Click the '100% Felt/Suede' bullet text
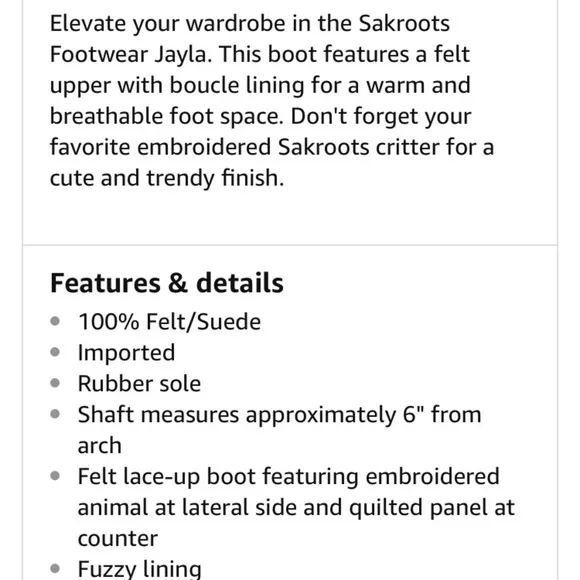Image resolution: width=580 pixels, height=580 pixels. point(169,321)
